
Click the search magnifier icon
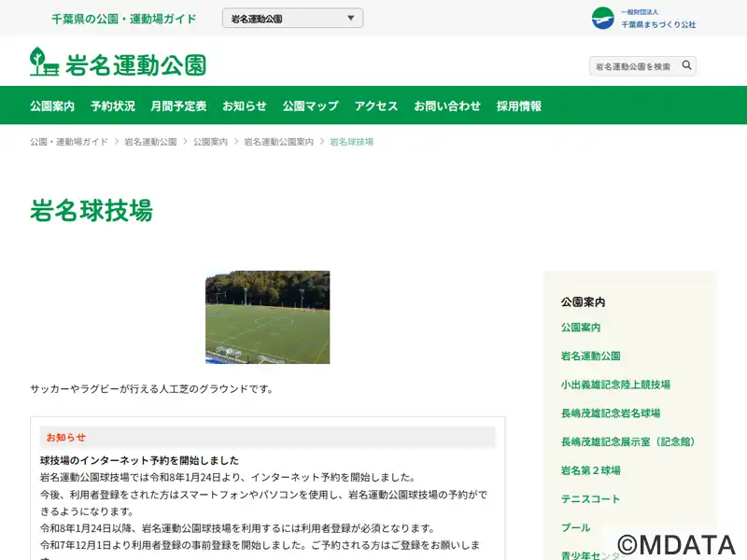[x=686, y=65]
